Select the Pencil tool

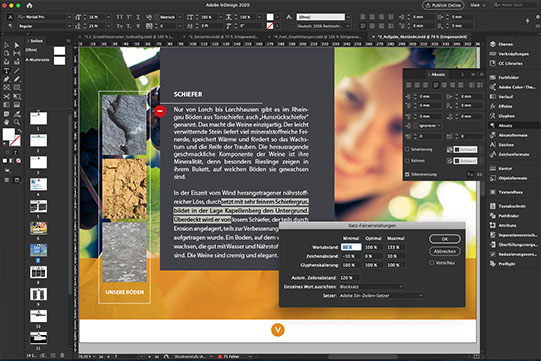(17, 79)
